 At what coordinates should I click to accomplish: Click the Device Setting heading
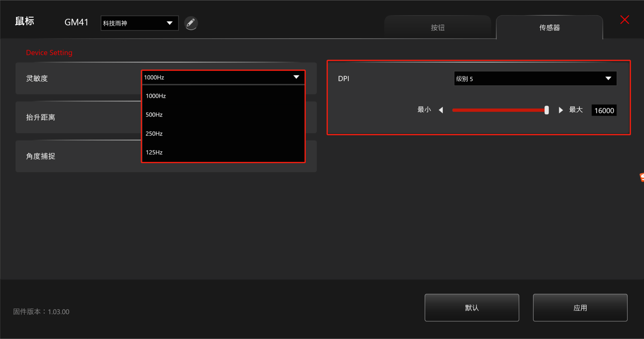pyautogui.click(x=49, y=53)
